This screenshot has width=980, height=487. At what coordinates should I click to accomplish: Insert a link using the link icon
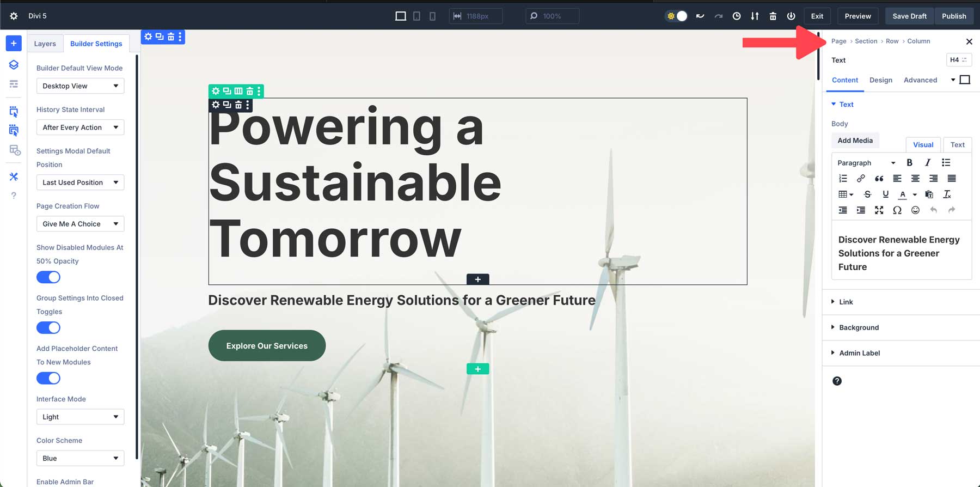[x=861, y=178]
